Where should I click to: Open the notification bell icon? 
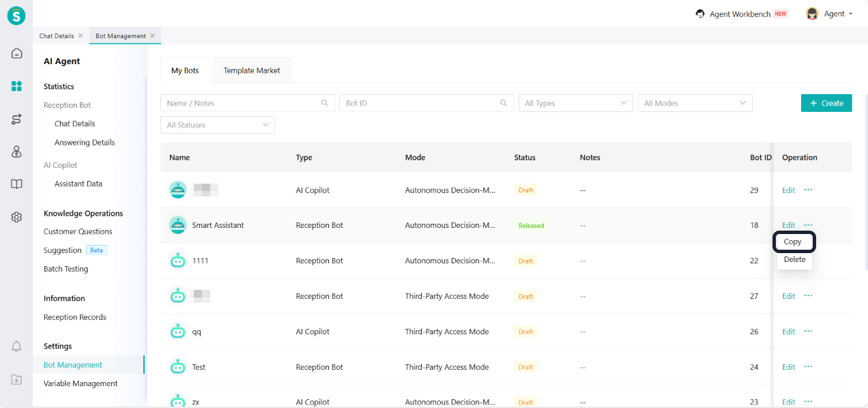[16, 347]
